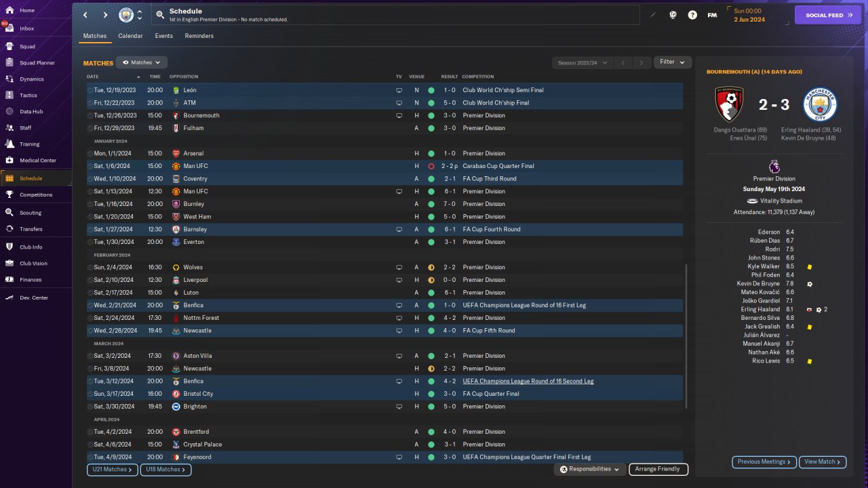
Task: Open the help question mark icon
Action: pos(692,15)
